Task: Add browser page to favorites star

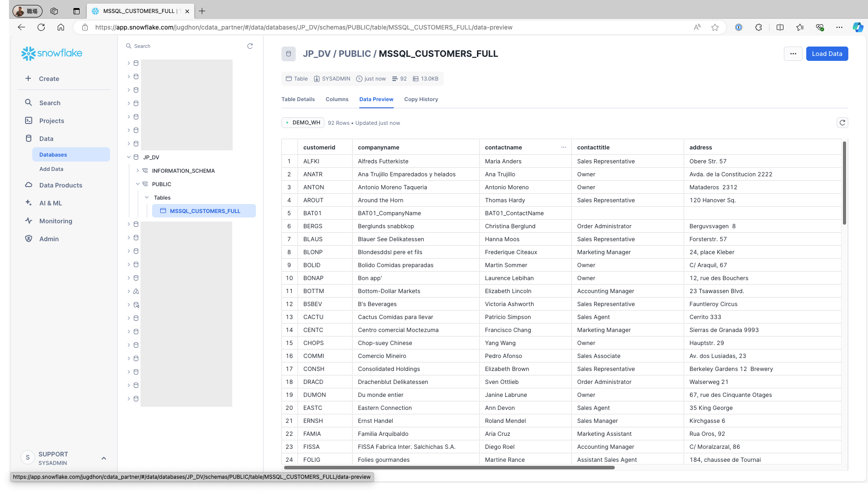Action: pos(715,27)
